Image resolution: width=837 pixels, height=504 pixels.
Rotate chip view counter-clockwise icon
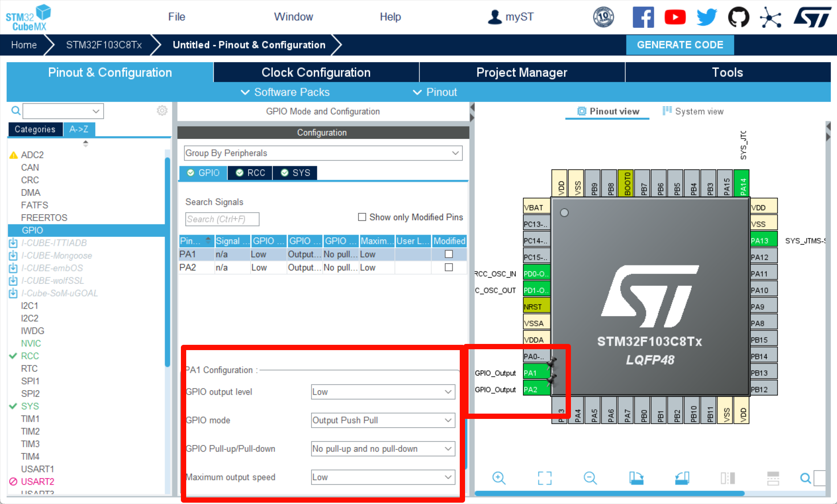tap(682, 478)
